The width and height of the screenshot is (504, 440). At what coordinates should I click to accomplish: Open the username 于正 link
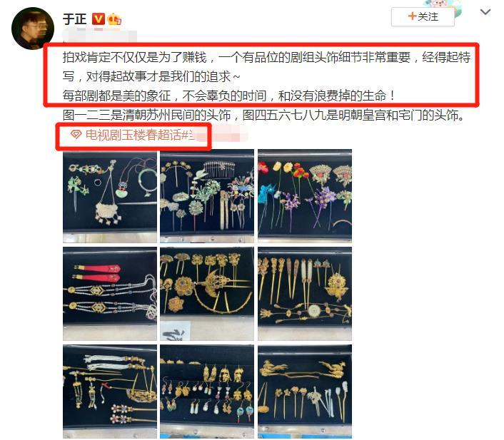click(x=74, y=19)
